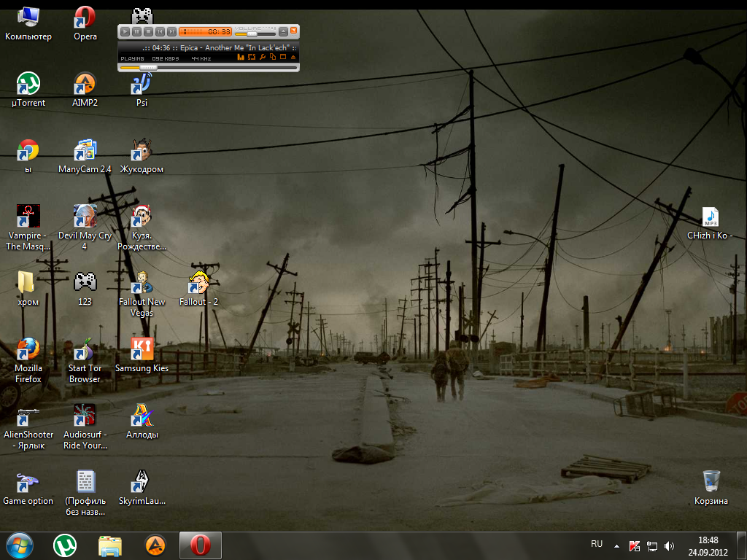Open Windows Explorer from the taskbar

click(x=110, y=545)
